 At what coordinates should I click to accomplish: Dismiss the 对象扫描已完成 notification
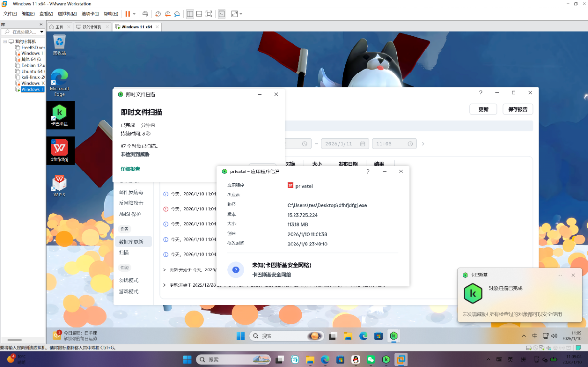pyautogui.click(x=573, y=275)
